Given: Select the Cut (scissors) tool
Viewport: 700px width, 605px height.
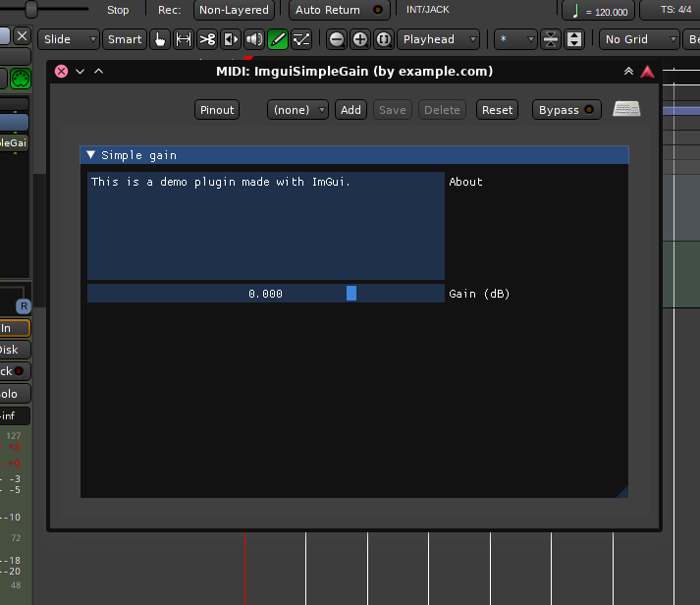Looking at the screenshot, I should (x=207, y=39).
